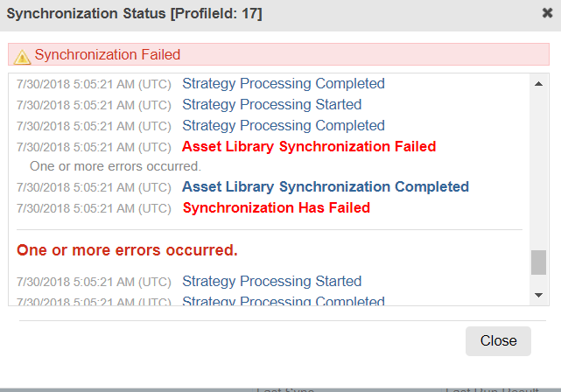
Task: Click the gray One or more errors occurred detail
Action: point(116,166)
